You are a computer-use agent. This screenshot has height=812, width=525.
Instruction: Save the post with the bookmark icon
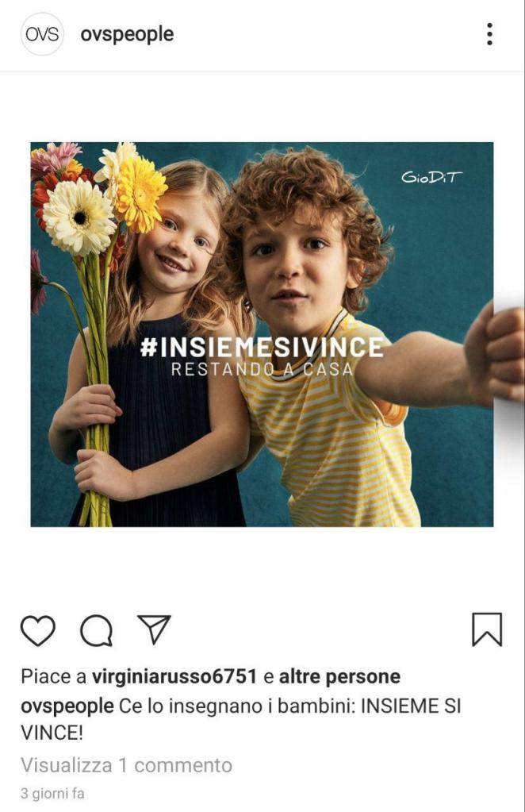[x=487, y=629]
